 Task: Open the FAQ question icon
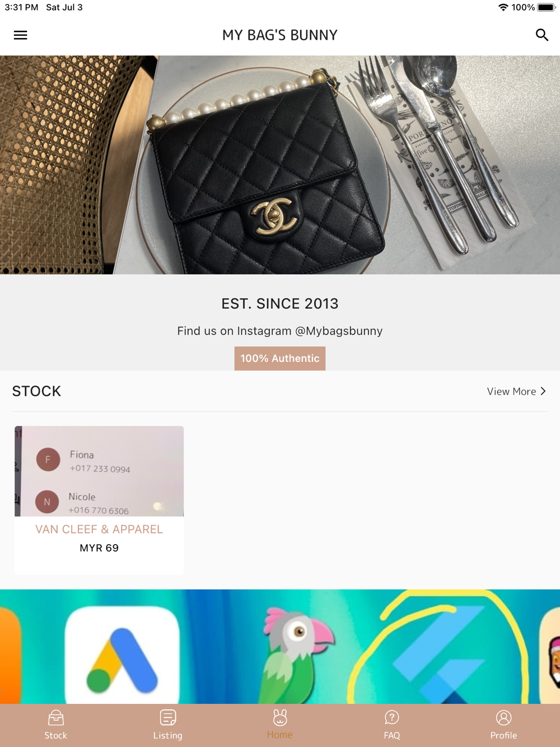point(392,717)
